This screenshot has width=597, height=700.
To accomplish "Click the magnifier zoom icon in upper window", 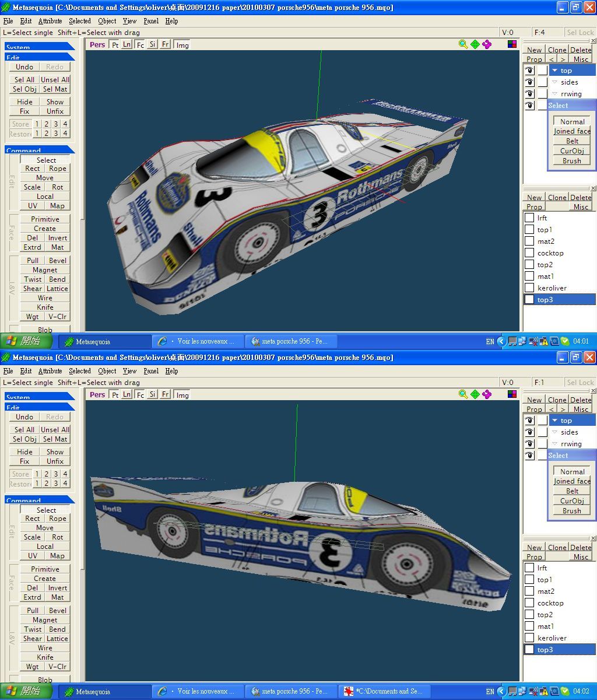I will pos(463,44).
